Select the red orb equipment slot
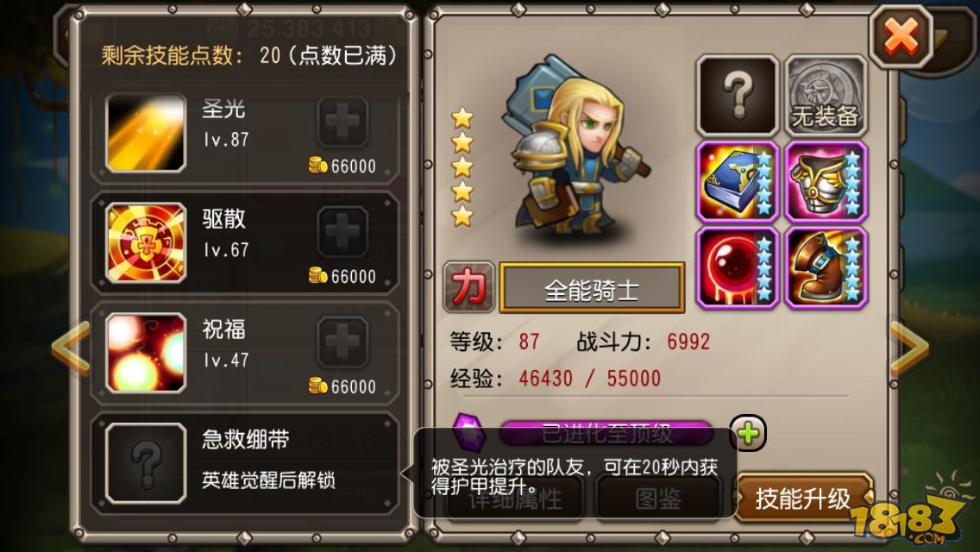The width and height of the screenshot is (980, 552). pos(738,268)
